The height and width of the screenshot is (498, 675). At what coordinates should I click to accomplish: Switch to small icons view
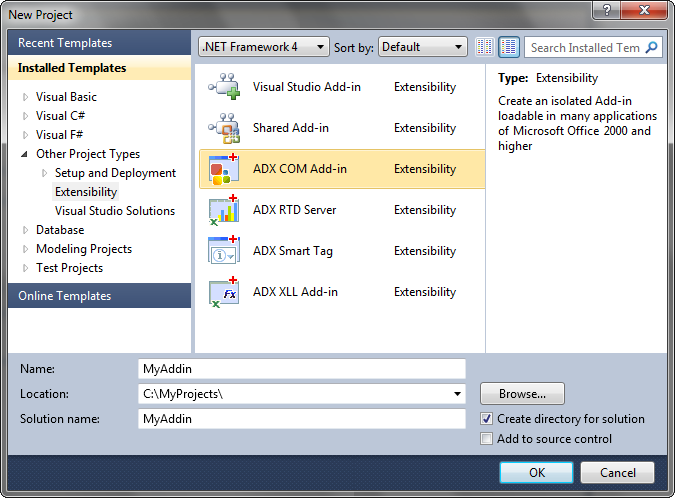coord(485,47)
